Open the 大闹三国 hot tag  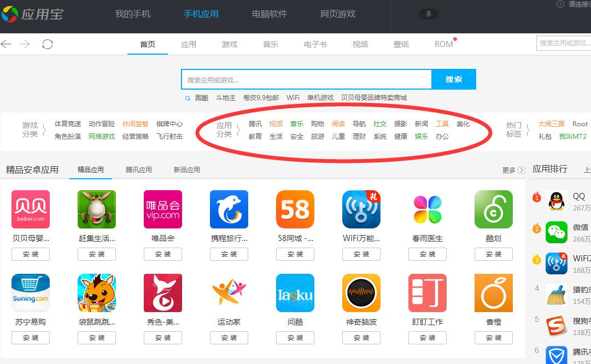click(552, 124)
